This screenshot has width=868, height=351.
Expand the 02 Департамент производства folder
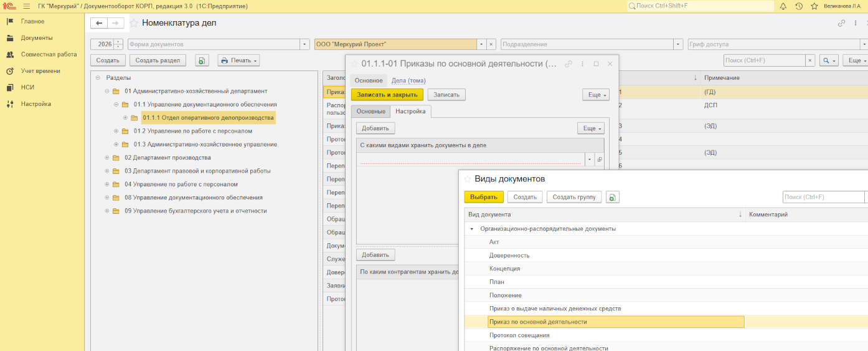[107, 158]
